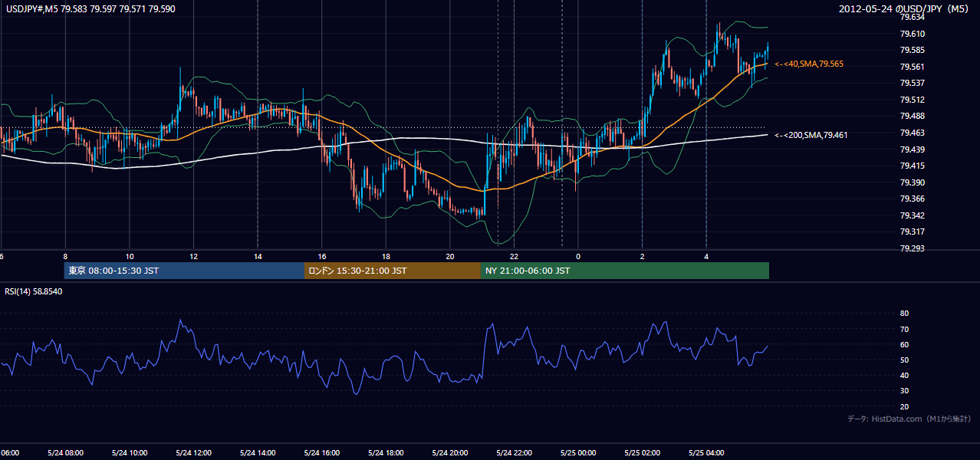Click the RSI(14) 58.8540 indicator label
Screen dimensions: 980x460
pos(34,291)
